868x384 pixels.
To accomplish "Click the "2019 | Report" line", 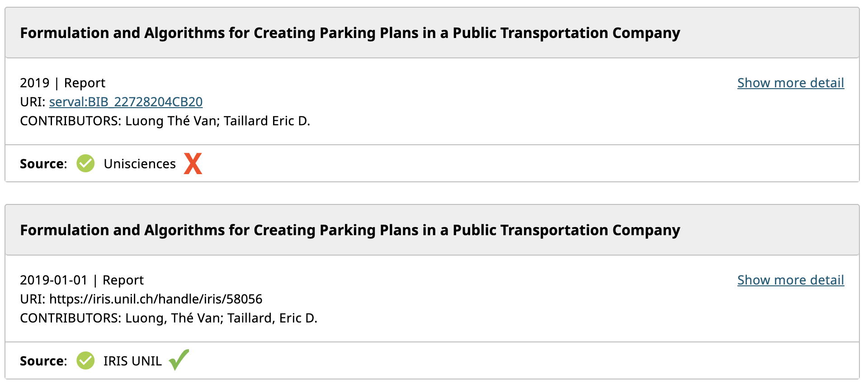I will point(62,83).
